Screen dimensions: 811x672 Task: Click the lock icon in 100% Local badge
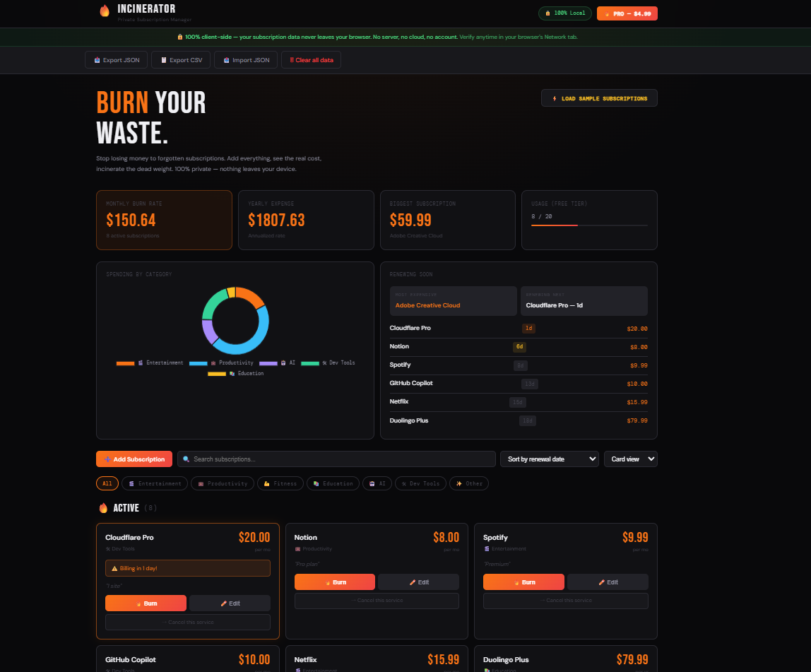point(547,13)
